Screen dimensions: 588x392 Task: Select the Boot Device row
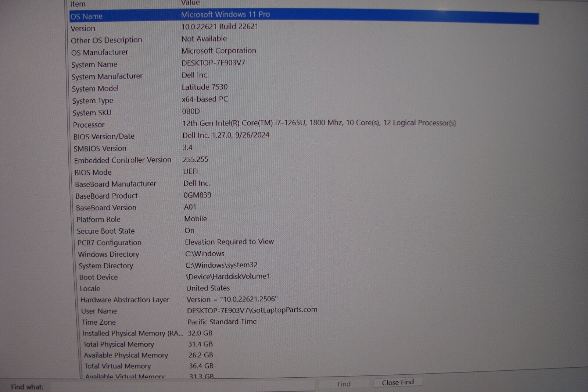(98, 277)
